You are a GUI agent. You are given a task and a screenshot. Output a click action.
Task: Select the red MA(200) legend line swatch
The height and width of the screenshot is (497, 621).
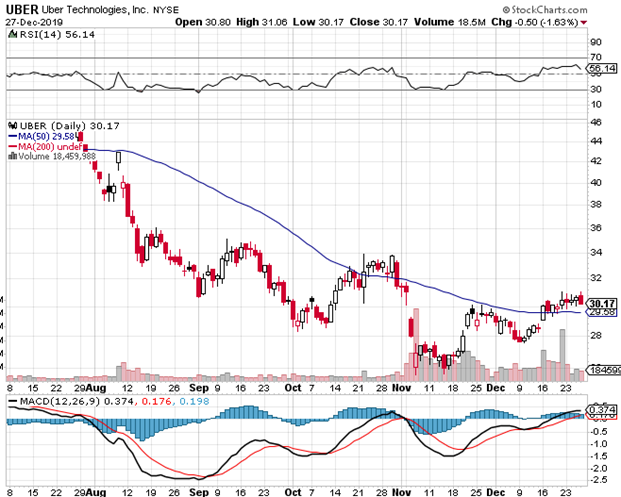click(12, 145)
